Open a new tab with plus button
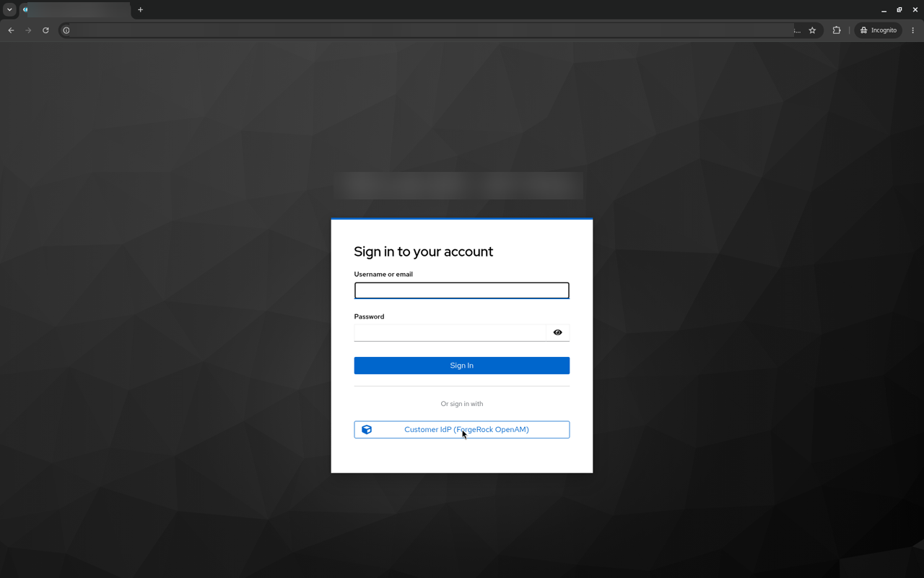Image resolution: width=924 pixels, height=578 pixels. point(141,10)
